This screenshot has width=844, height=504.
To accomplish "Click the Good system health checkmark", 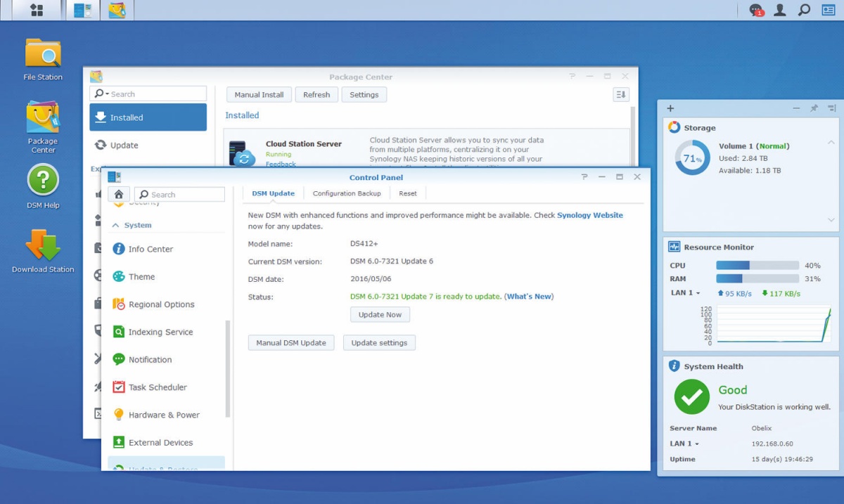I will [x=691, y=397].
